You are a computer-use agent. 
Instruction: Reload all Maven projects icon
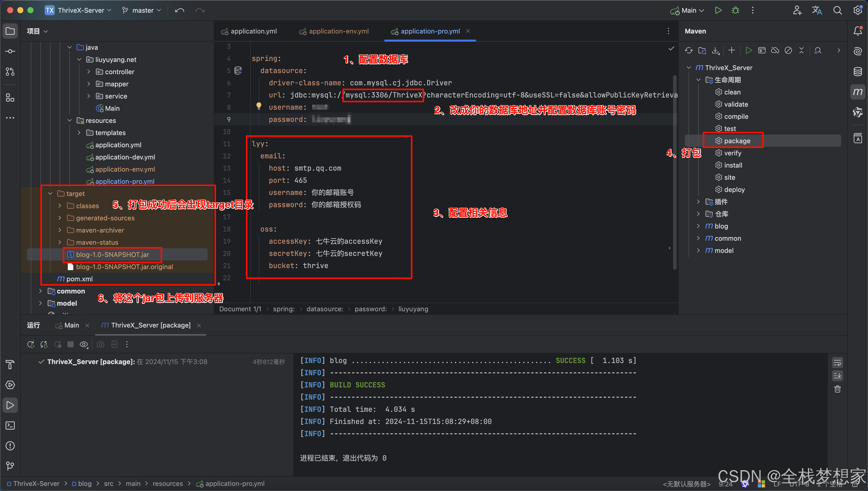[689, 51]
